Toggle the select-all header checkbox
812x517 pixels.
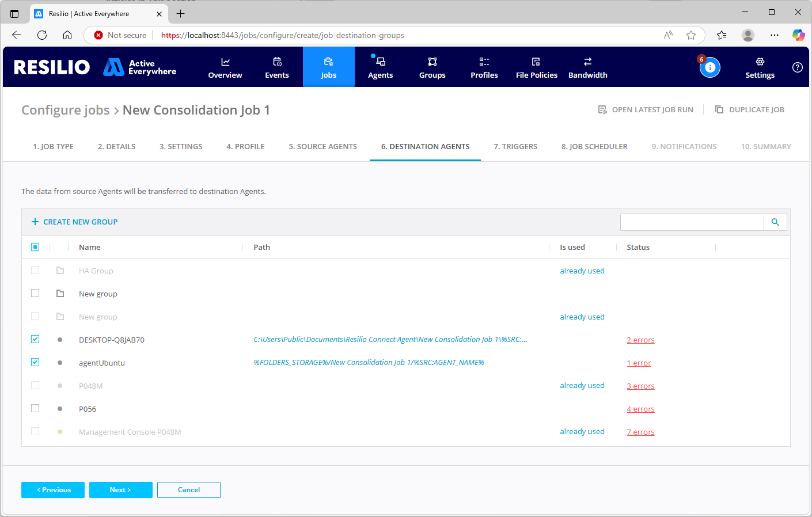click(x=35, y=247)
